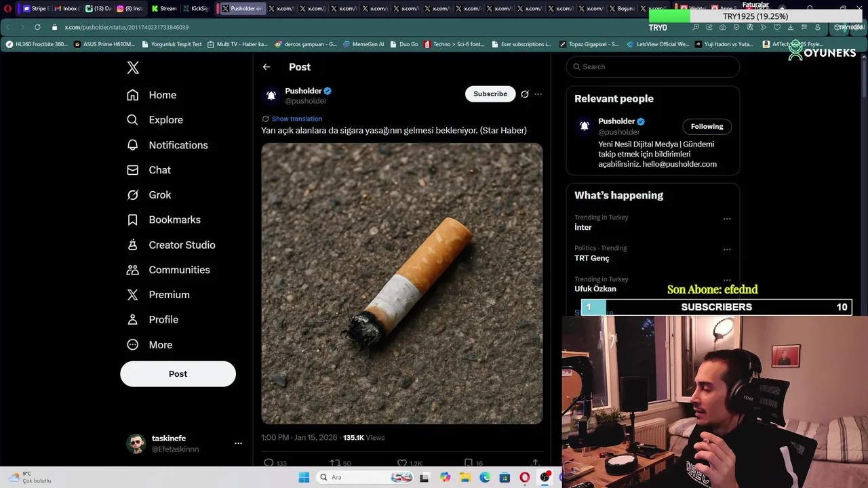Click the X logo in the sidebar
The height and width of the screenshot is (488, 868).
tap(133, 68)
